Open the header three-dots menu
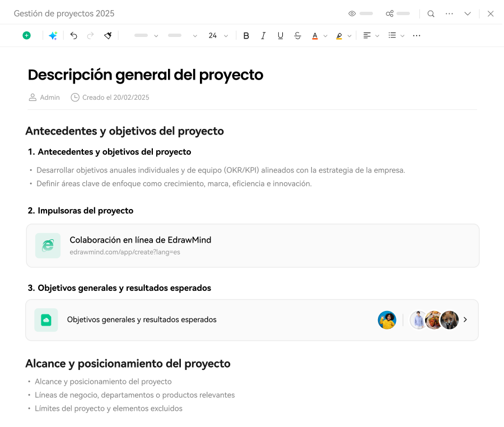 point(449,13)
